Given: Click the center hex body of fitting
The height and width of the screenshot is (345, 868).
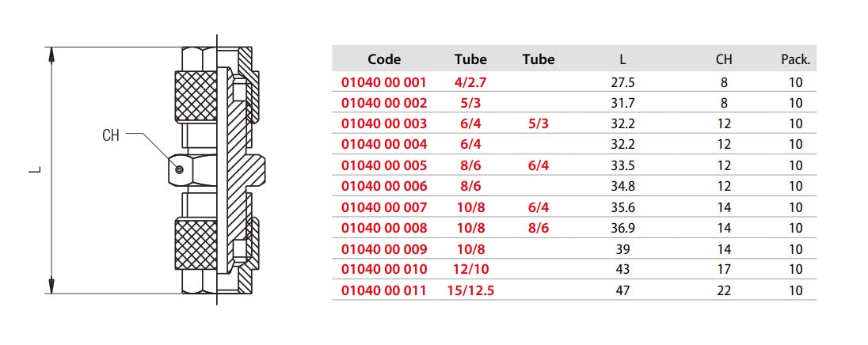Looking at the screenshot, I should point(191,170).
